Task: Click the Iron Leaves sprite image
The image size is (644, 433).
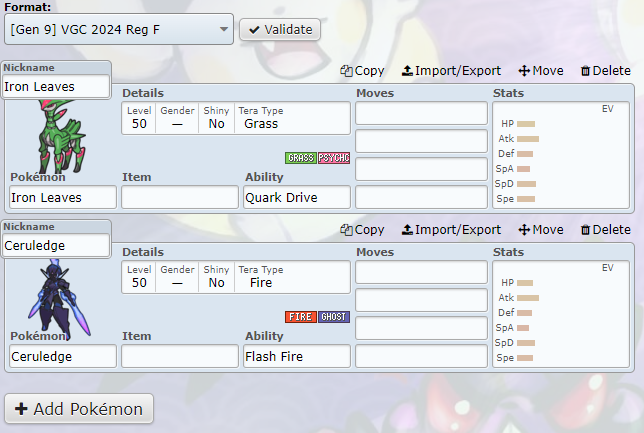Action: 62,136
